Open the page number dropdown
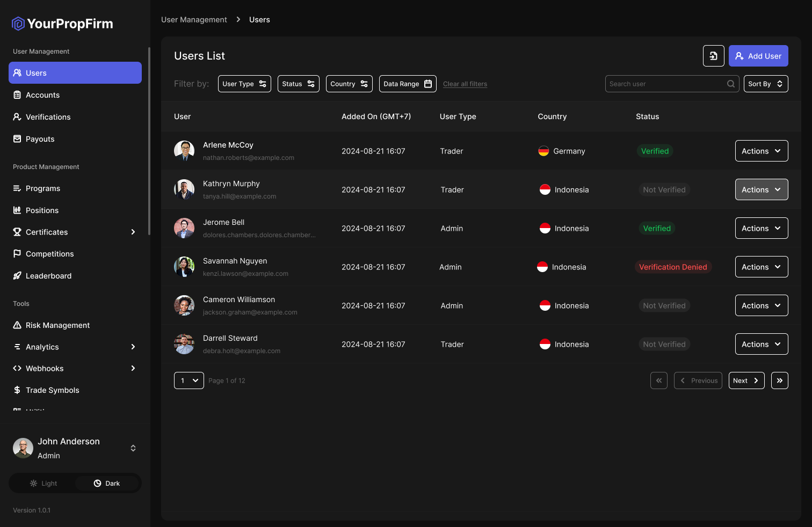 (x=189, y=380)
